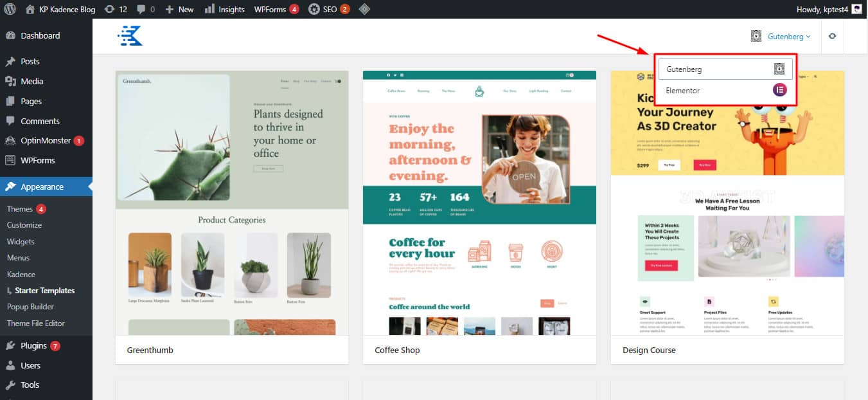Click the Customize link under Appearance
The width and height of the screenshot is (868, 400).
click(24, 225)
